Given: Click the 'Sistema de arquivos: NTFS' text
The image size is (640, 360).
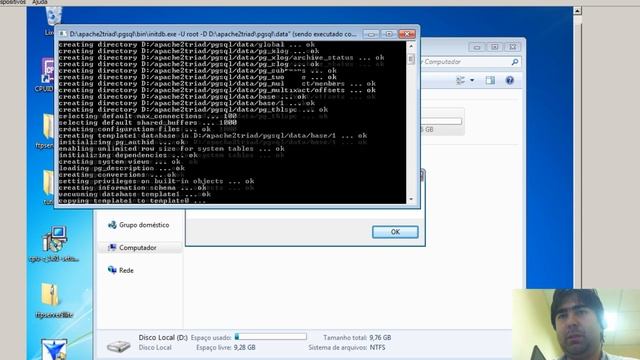Looking at the screenshot, I should click(347, 347).
